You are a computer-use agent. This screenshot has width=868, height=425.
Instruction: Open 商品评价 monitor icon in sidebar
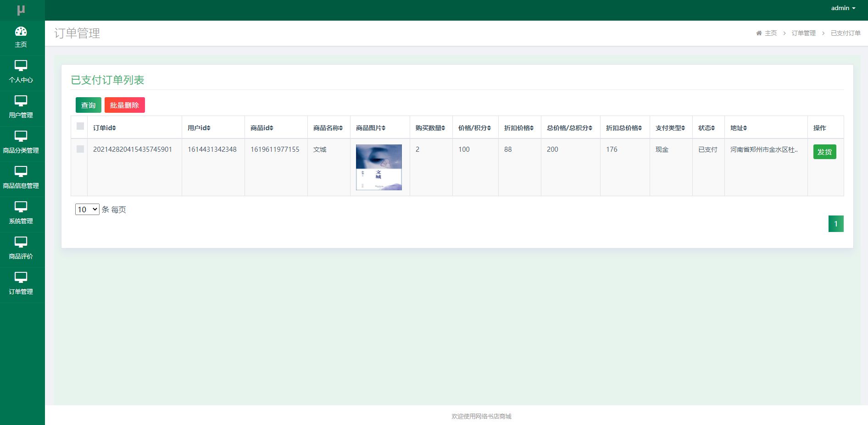pos(21,242)
